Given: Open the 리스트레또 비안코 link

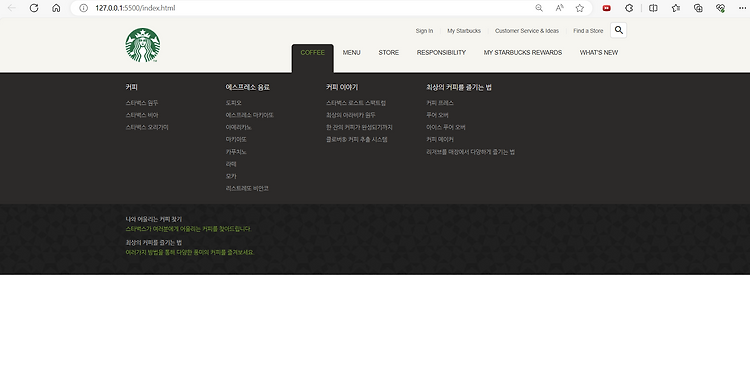Looking at the screenshot, I should [247, 189].
